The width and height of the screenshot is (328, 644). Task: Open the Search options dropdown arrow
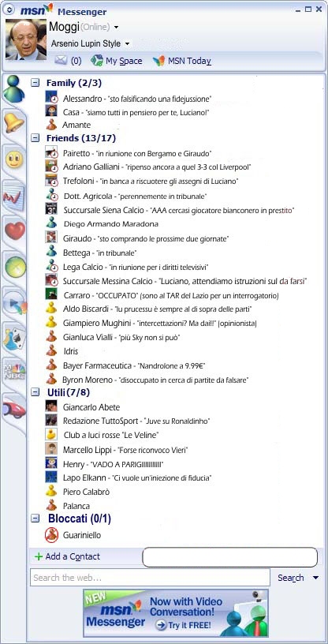point(315,578)
